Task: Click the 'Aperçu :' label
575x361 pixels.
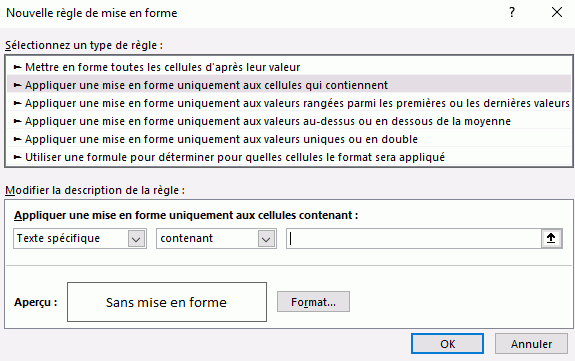Action: (36, 302)
